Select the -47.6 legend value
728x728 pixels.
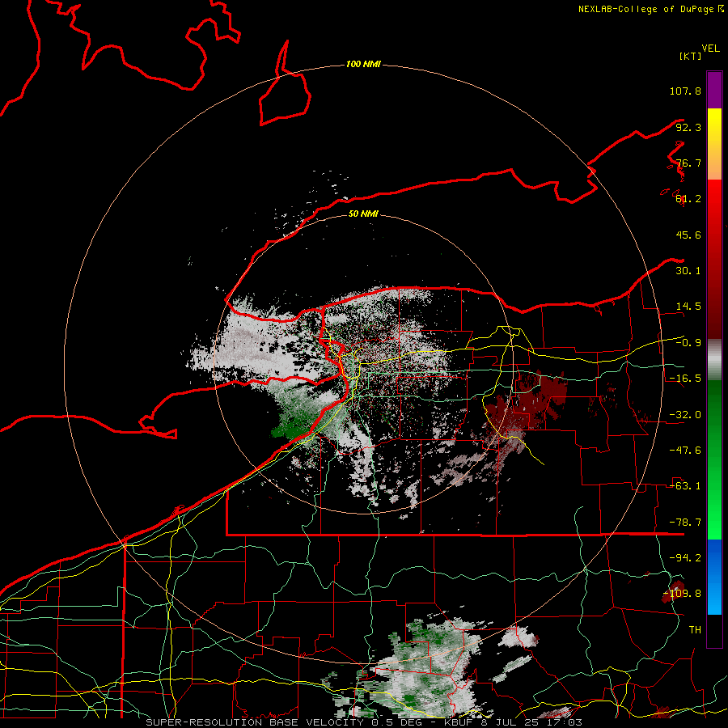tap(685, 451)
